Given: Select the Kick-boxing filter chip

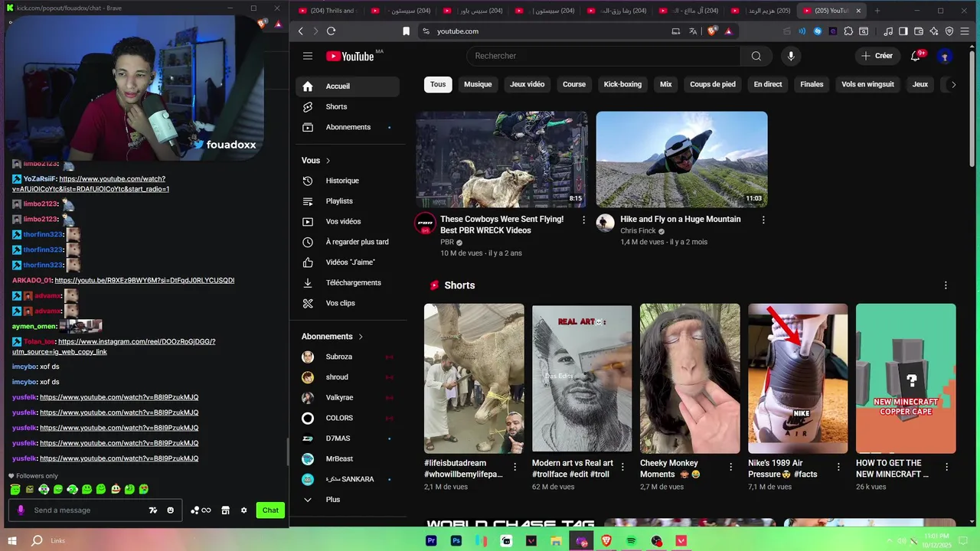Looking at the screenshot, I should tap(622, 84).
